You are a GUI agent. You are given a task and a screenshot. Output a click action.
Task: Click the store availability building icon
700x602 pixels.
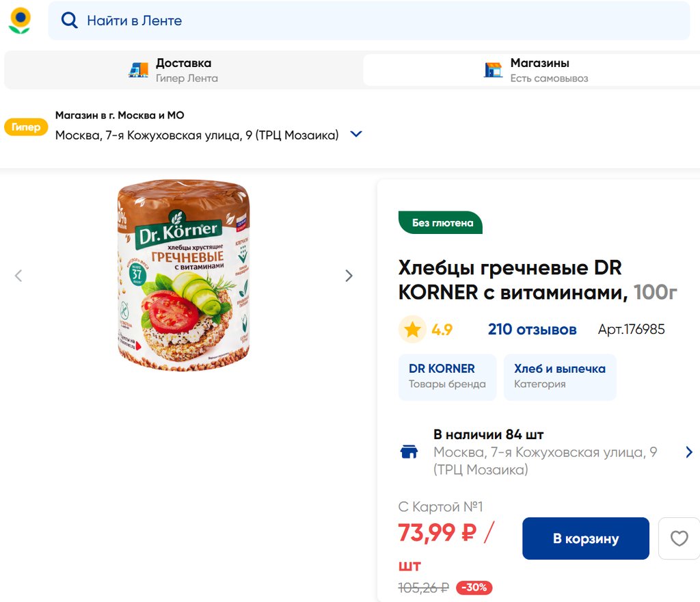point(409,451)
